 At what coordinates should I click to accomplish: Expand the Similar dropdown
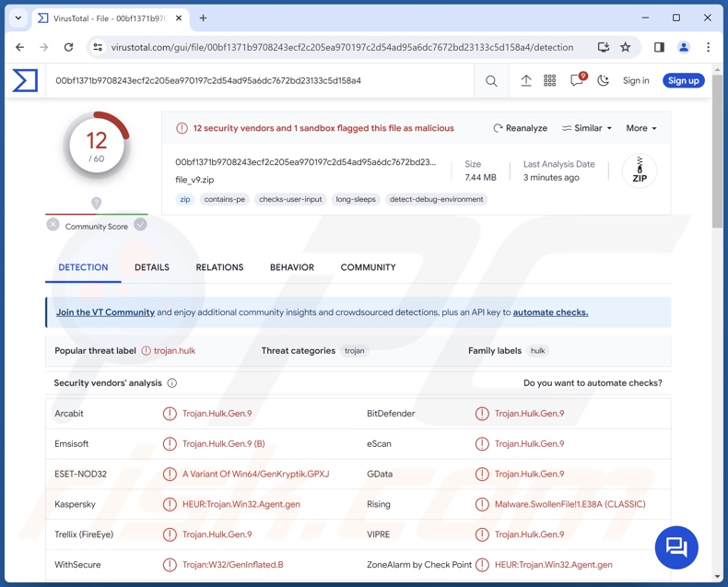coord(587,128)
